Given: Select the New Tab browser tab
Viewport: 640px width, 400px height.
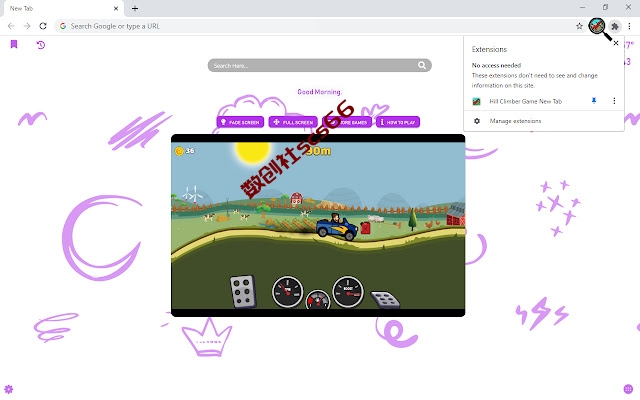Looking at the screenshot, I should [63, 8].
